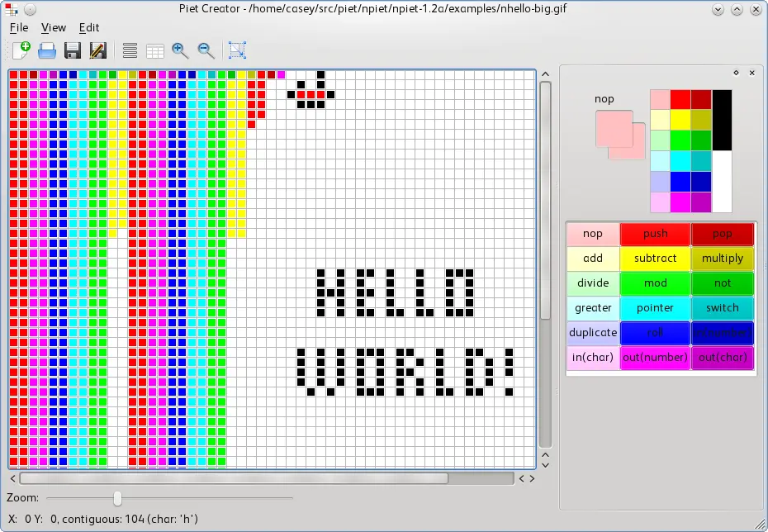Click the grid table toolbar icon
The image size is (768, 532).
point(154,50)
